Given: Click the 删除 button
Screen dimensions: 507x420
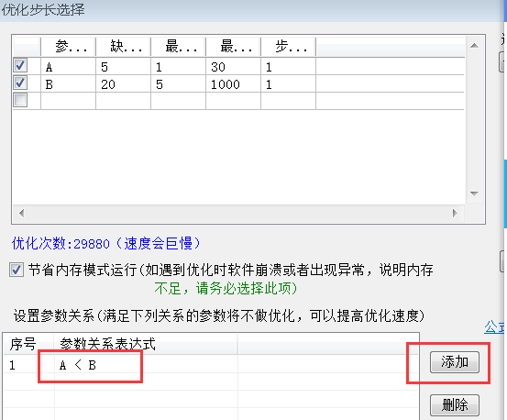Looking at the screenshot, I should pos(455,404).
